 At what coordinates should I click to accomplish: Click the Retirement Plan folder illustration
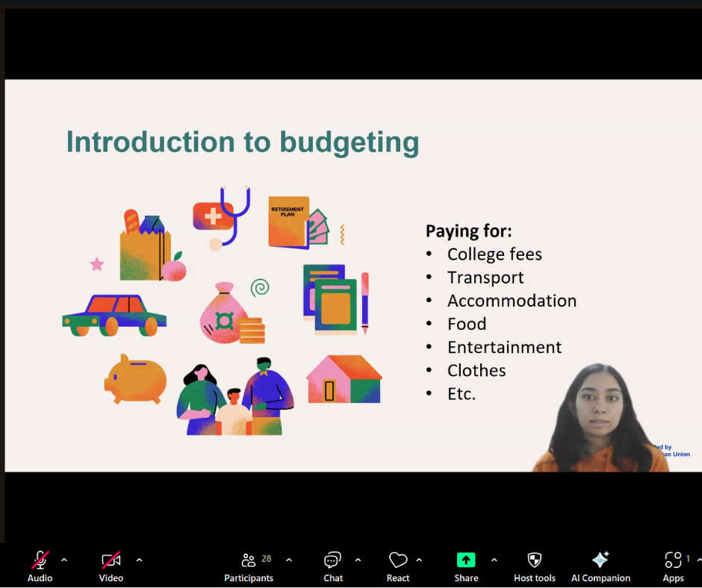(289, 222)
